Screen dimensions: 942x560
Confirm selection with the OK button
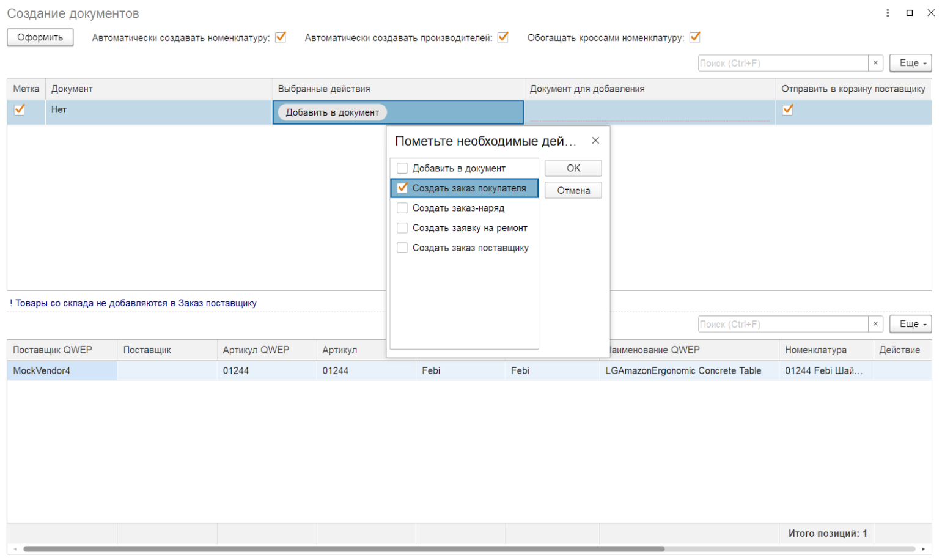coord(573,168)
